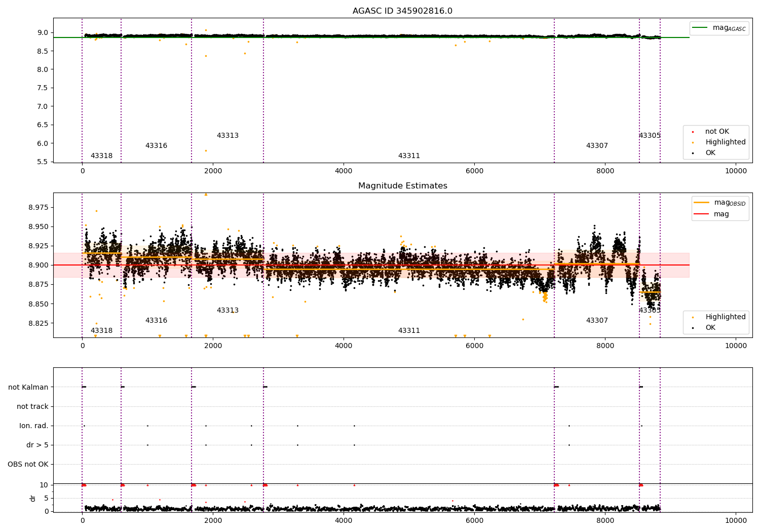This screenshot has width=760, height=532.
Task: Click y-axis tick 5.5 in top plot
Action: (x=43, y=162)
